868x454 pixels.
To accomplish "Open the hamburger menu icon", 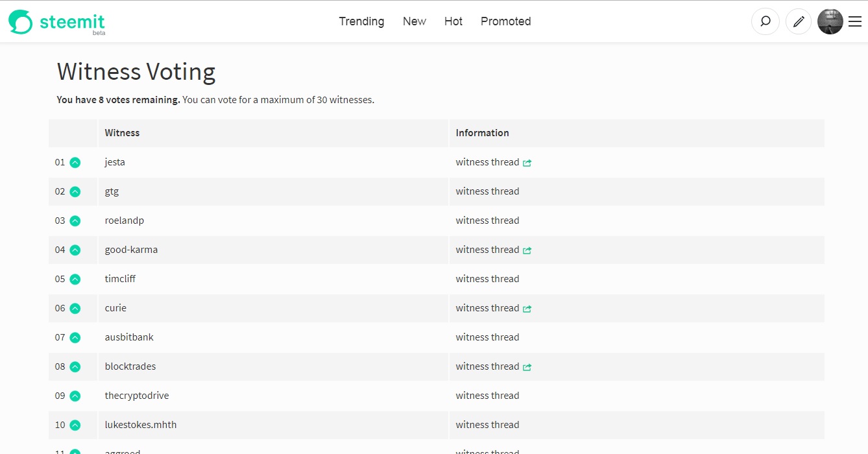I will (855, 21).
